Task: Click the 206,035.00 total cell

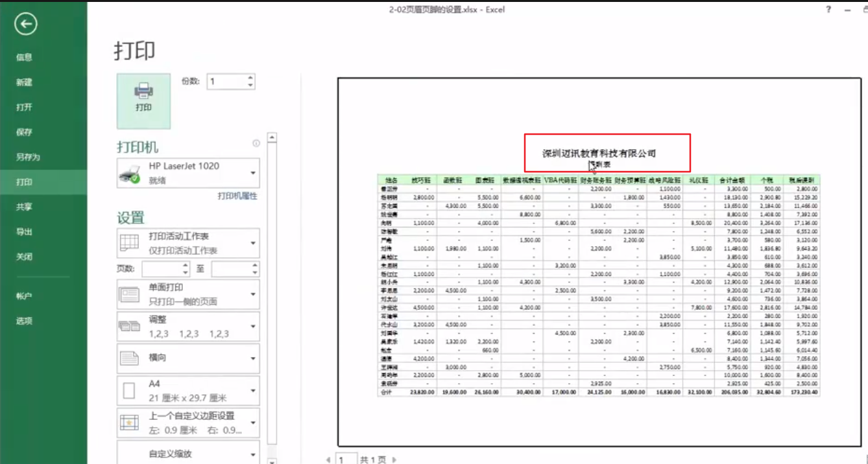Action: click(x=734, y=392)
